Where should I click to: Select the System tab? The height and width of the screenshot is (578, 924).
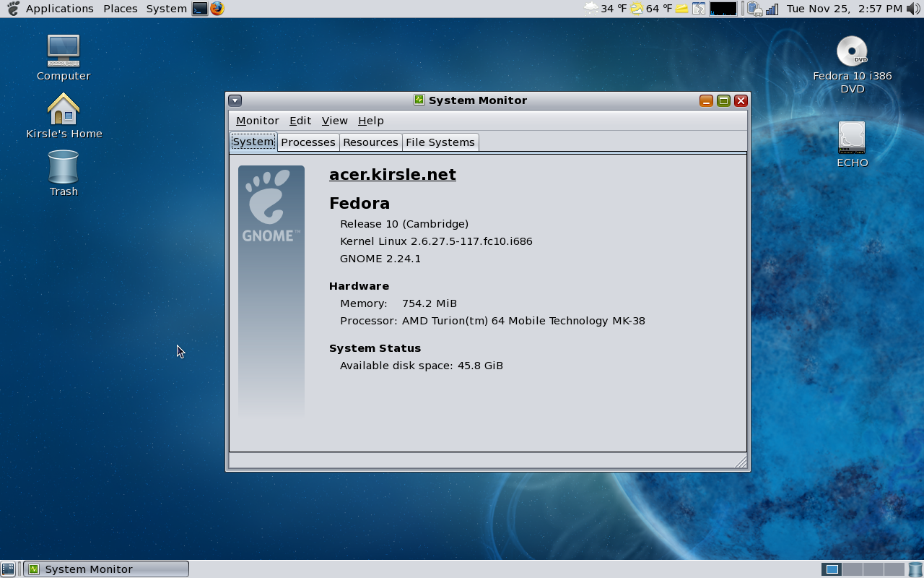click(253, 142)
